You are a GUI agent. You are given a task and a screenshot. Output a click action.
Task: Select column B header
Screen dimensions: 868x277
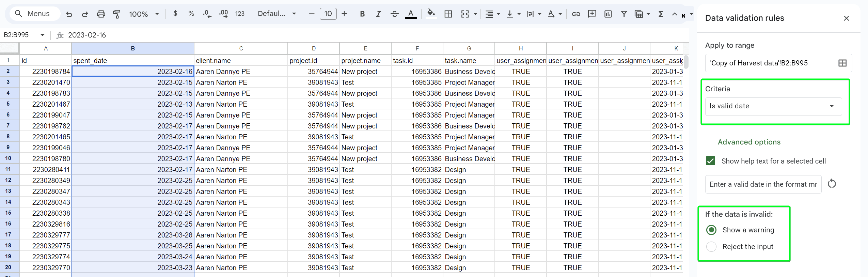(x=133, y=48)
